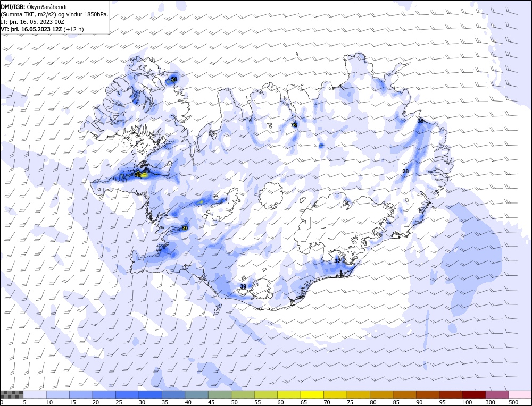Click the legend scale label 55
The width and height of the screenshot is (532, 406).
pyautogui.click(x=257, y=402)
